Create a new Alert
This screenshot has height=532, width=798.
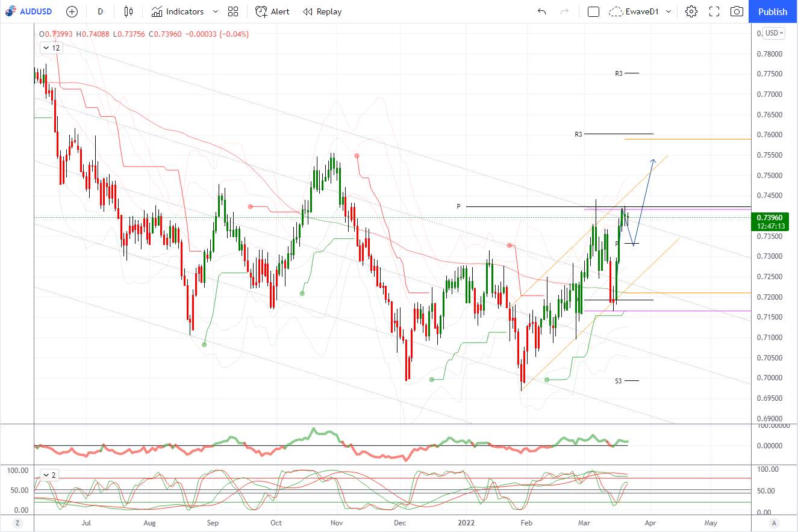272,11
